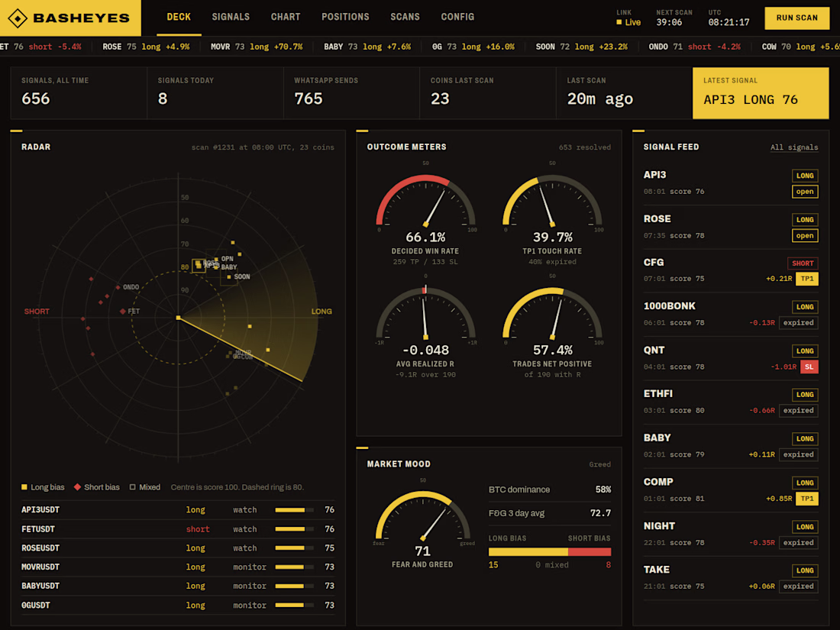
Task: Click the BTC dominance 58% value
Action: coord(603,489)
